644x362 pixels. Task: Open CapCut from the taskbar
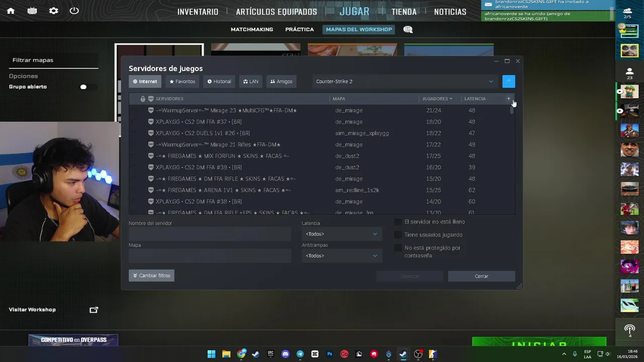pos(315,354)
